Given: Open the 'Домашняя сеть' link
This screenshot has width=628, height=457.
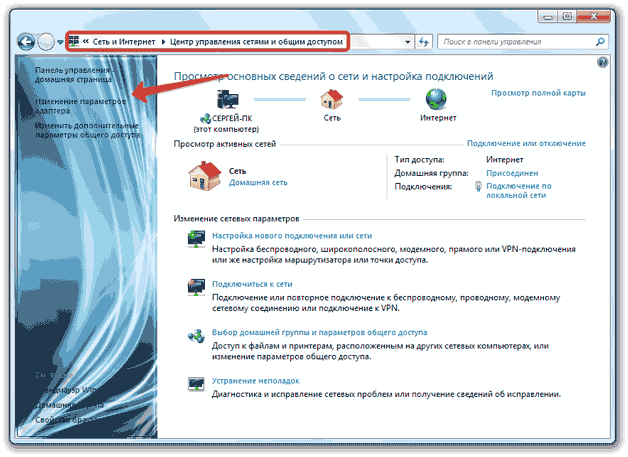Looking at the screenshot, I should (x=258, y=183).
